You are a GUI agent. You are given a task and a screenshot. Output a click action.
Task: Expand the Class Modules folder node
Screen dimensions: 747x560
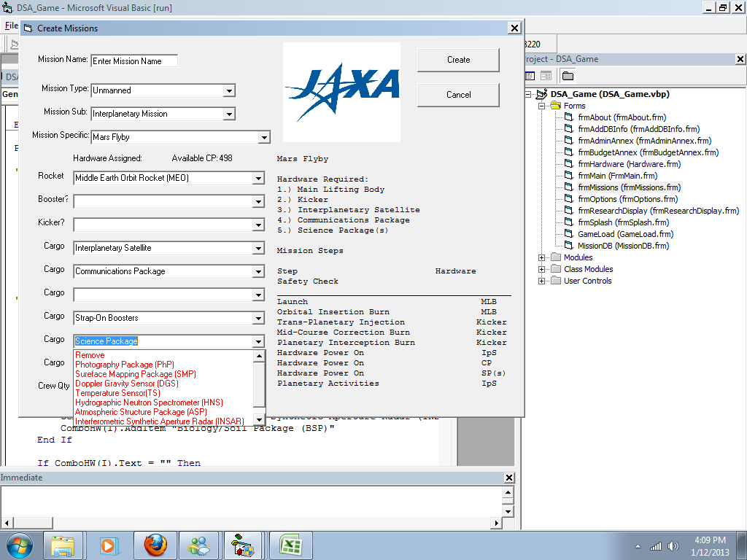click(542, 269)
